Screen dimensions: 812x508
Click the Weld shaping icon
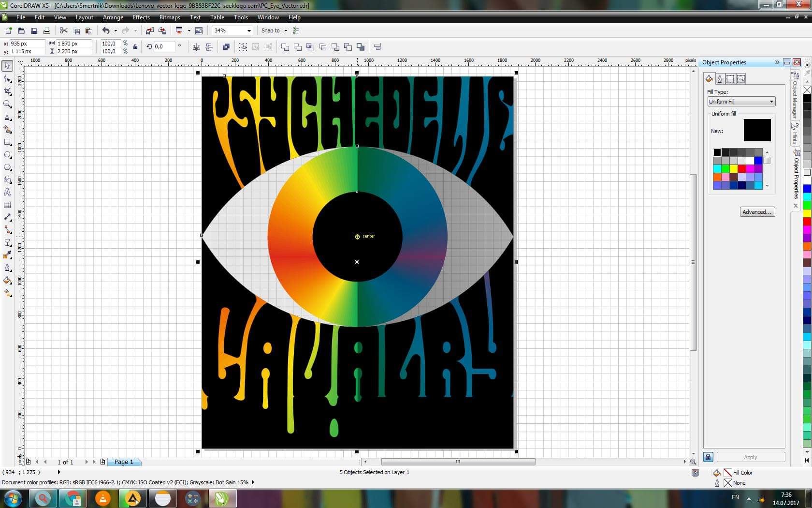coord(285,47)
